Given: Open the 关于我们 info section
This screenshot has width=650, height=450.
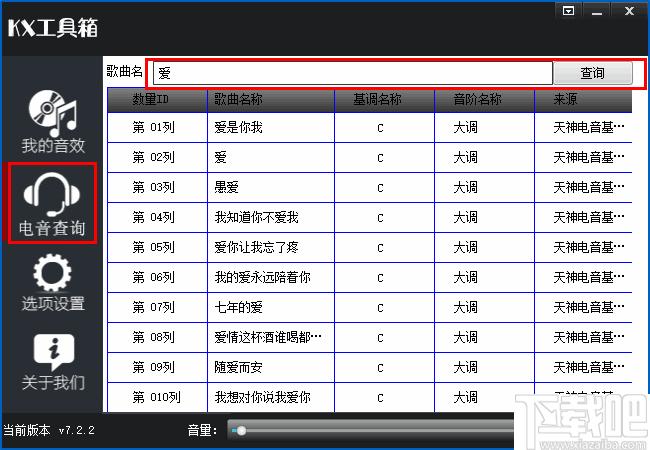Looking at the screenshot, I should click(x=53, y=362).
